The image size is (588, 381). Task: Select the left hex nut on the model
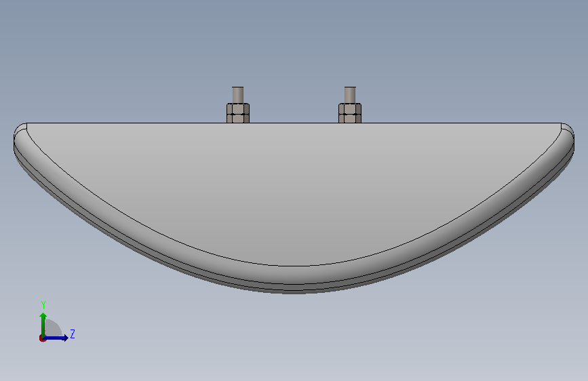point(238,113)
